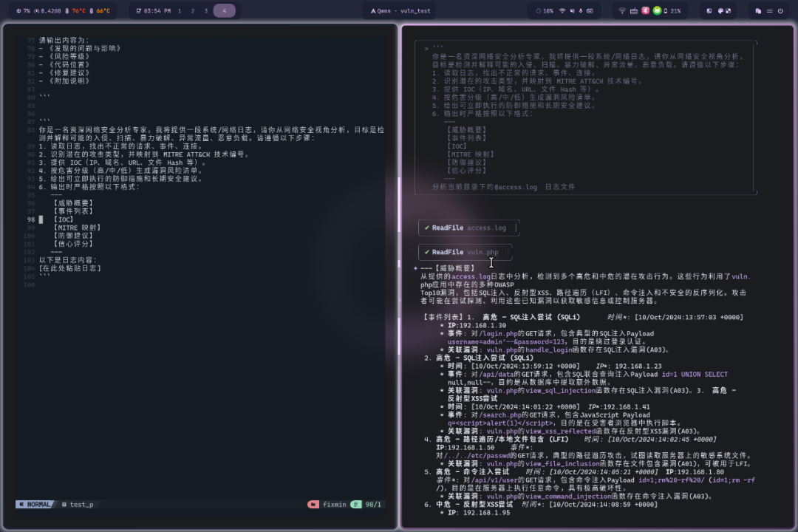
Task: Click the ReadFile access.log button
Action: pos(468,228)
